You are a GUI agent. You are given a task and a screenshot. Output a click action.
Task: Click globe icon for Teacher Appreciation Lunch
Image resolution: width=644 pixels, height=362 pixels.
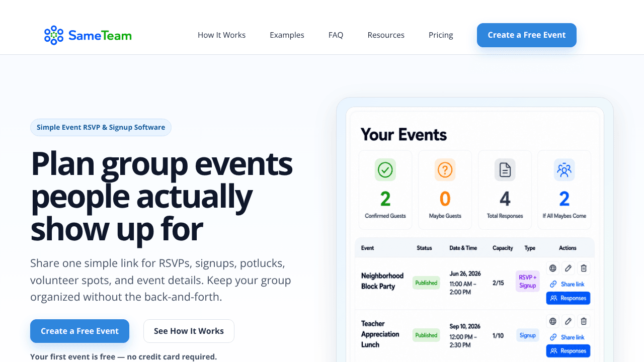click(553, 321)
